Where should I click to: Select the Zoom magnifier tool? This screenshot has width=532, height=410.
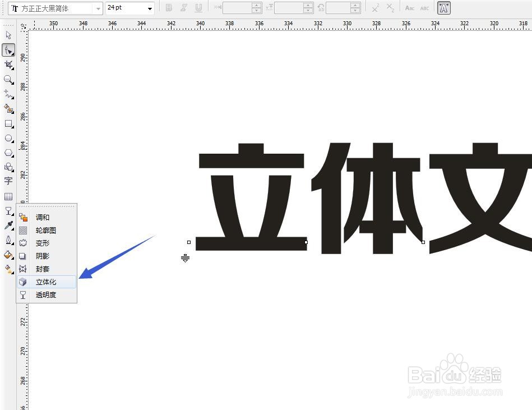(8, 80)
